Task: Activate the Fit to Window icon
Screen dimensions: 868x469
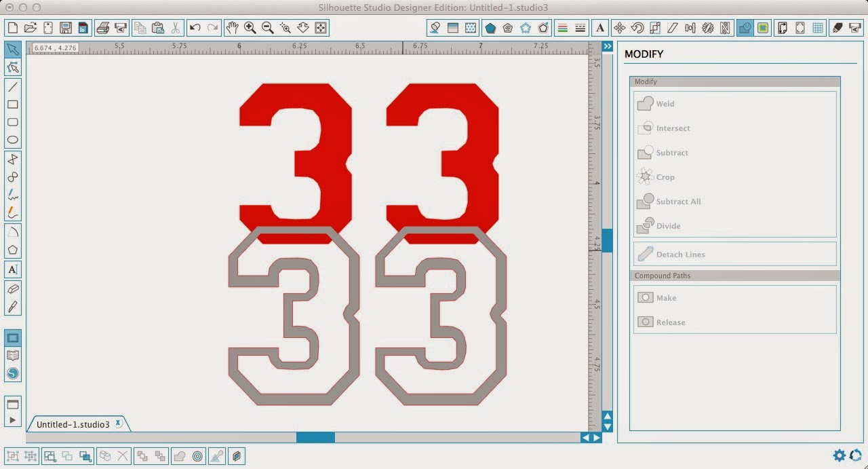Action: pos(321,28)
